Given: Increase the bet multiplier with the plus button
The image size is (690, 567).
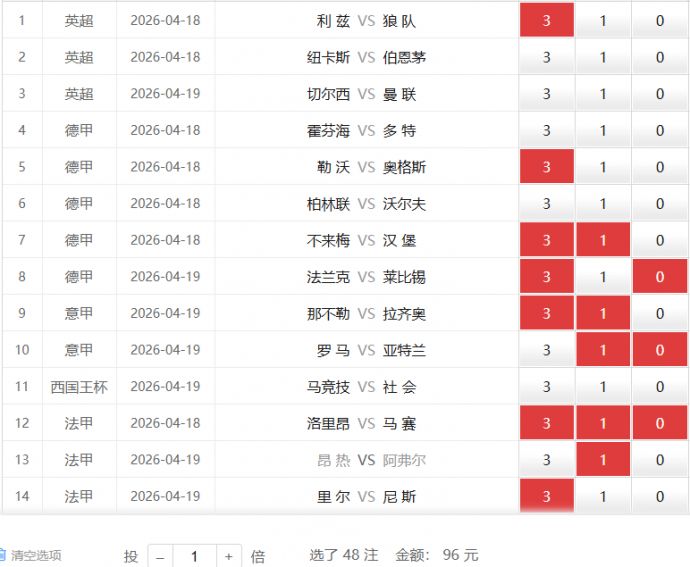Looking at the screenshot, I should point(229,556).
